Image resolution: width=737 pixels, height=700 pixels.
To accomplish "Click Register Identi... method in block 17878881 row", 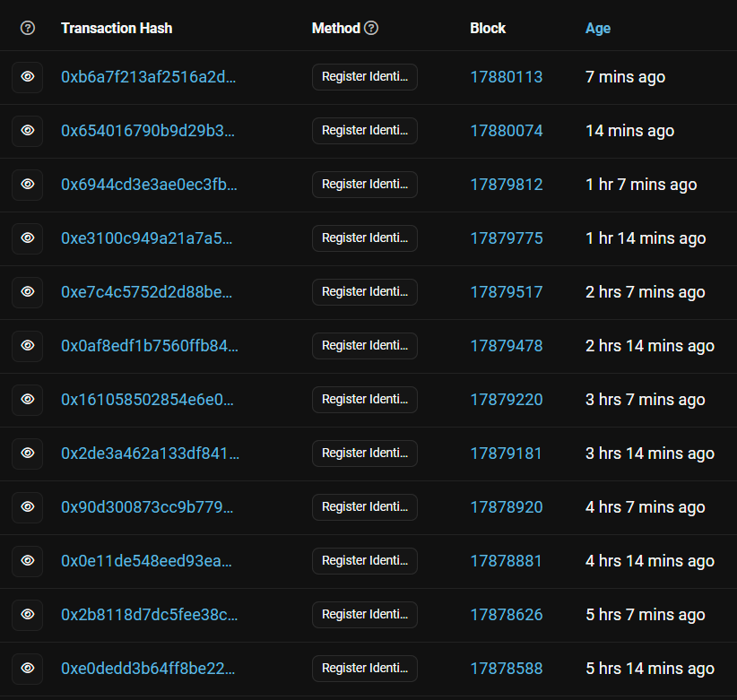I will [365, 561].
